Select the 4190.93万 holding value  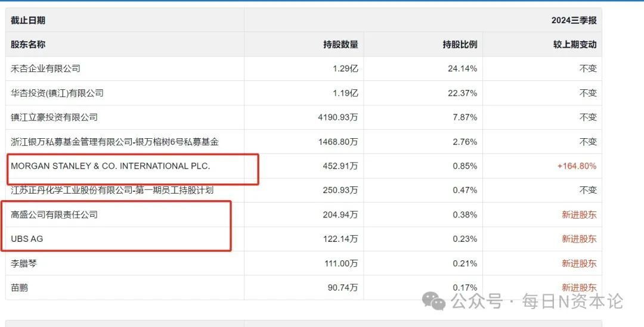(338, 117)
